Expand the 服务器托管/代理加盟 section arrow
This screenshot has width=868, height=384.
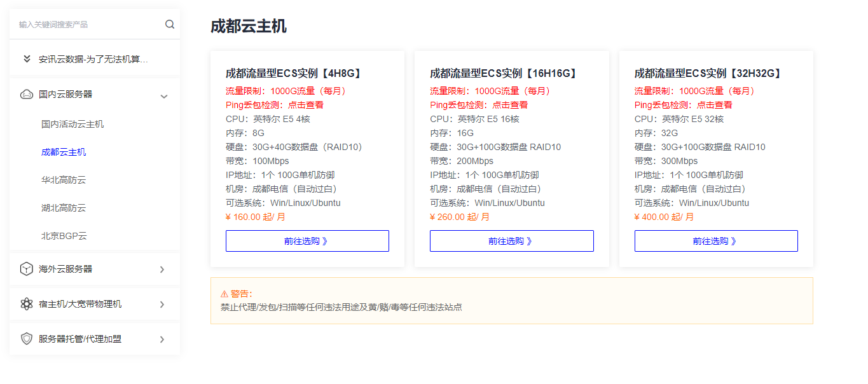(162, 339)
